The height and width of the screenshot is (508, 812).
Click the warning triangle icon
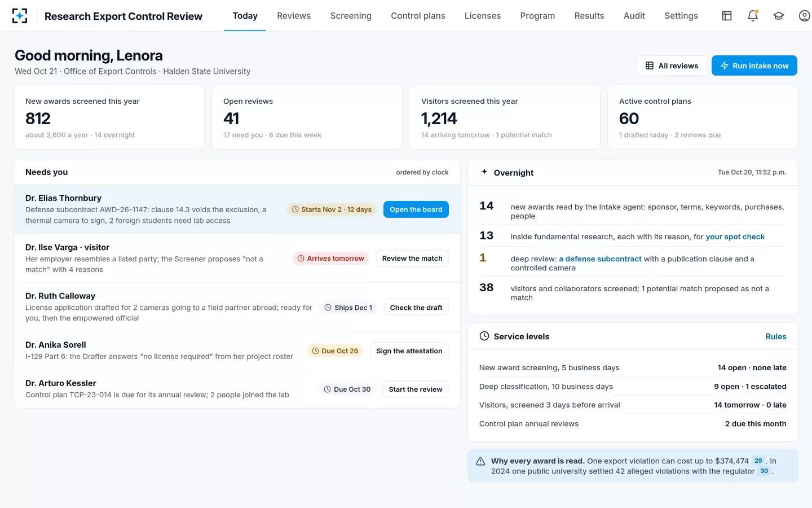(x=480, y=461)
